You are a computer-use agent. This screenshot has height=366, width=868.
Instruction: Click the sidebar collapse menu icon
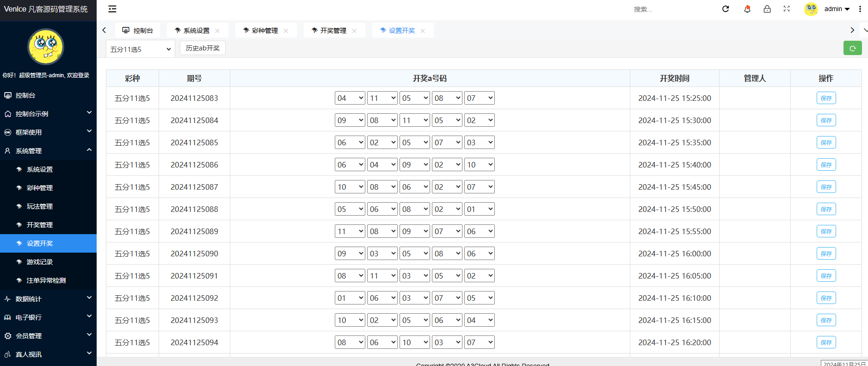(x=112, y=9)
